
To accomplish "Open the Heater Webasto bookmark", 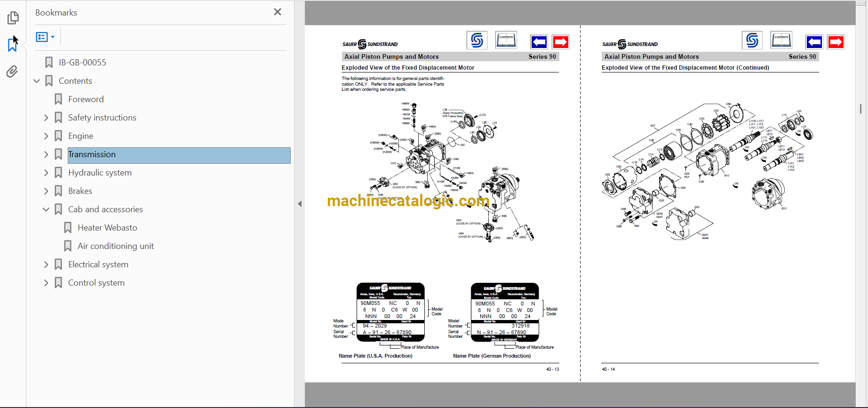I will 107,228.
